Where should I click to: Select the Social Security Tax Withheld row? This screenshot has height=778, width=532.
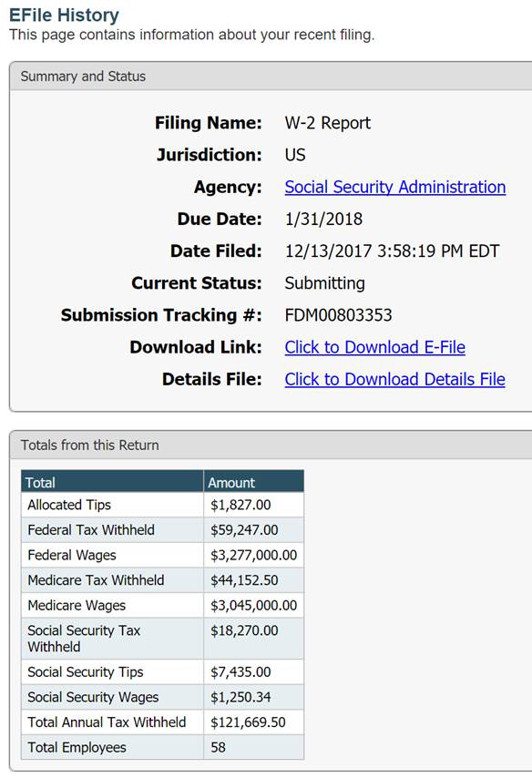(x=162, y=639)
